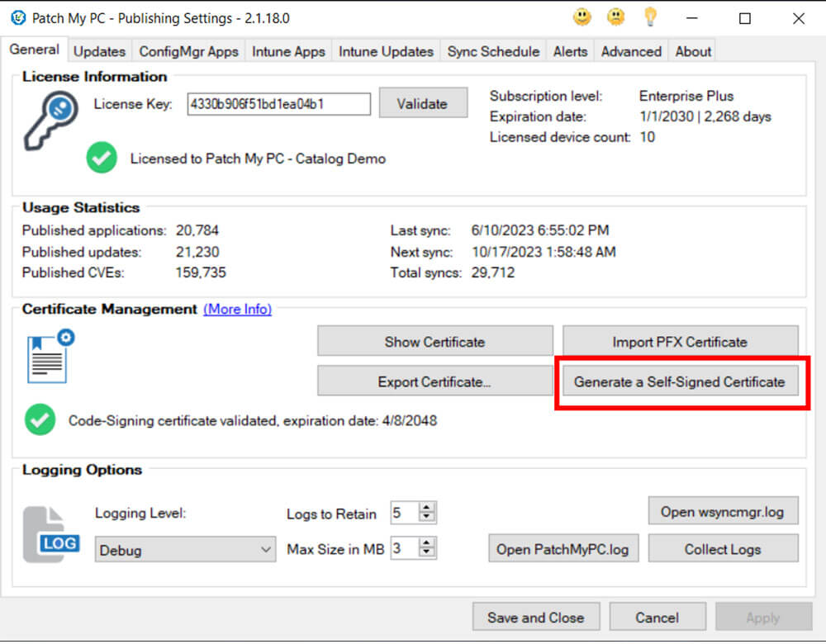Close the Publishing Settings window

tap(799, 18)
